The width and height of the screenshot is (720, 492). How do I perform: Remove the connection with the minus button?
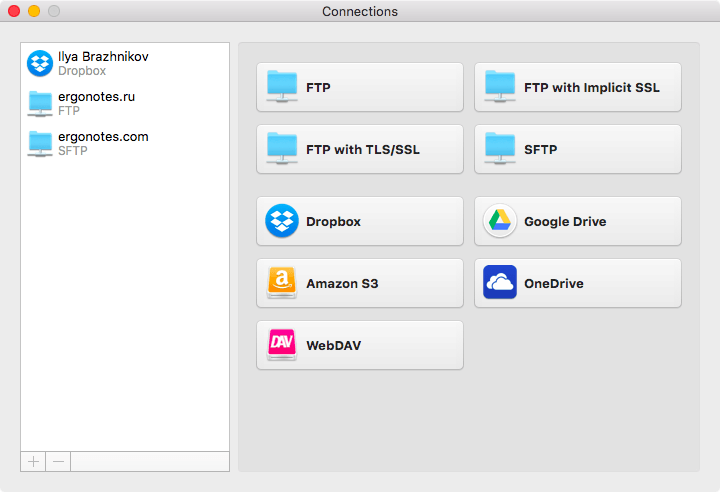coord(58,462)
